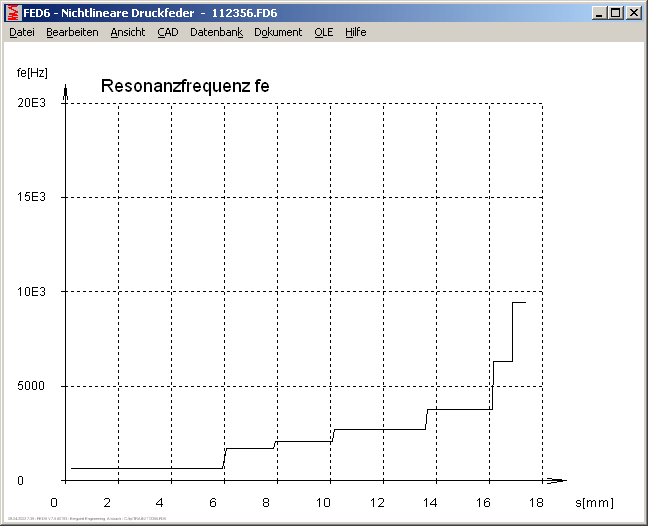Select the Ansicht menu
This screenshot has width=648, height=526.
pyautogui.click(x=127, y=32)
